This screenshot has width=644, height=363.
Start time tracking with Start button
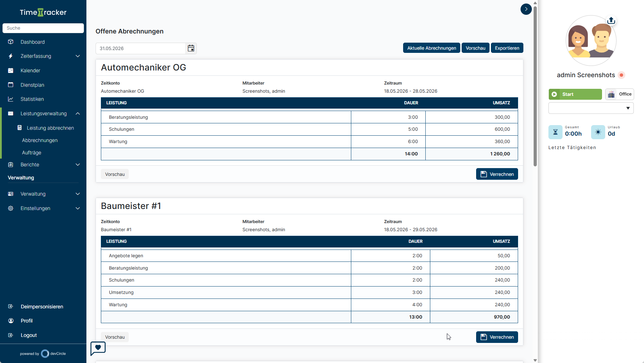point(575,94)
